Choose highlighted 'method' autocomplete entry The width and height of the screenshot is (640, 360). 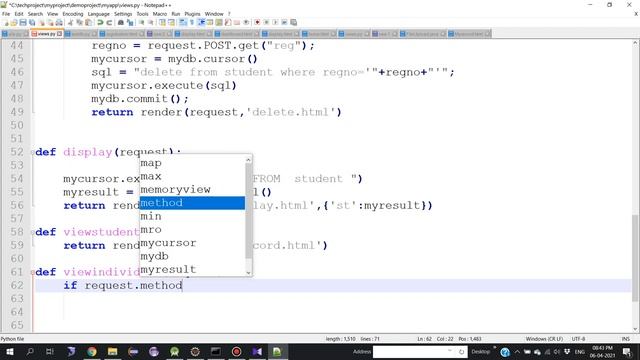(x=192, y=203)
